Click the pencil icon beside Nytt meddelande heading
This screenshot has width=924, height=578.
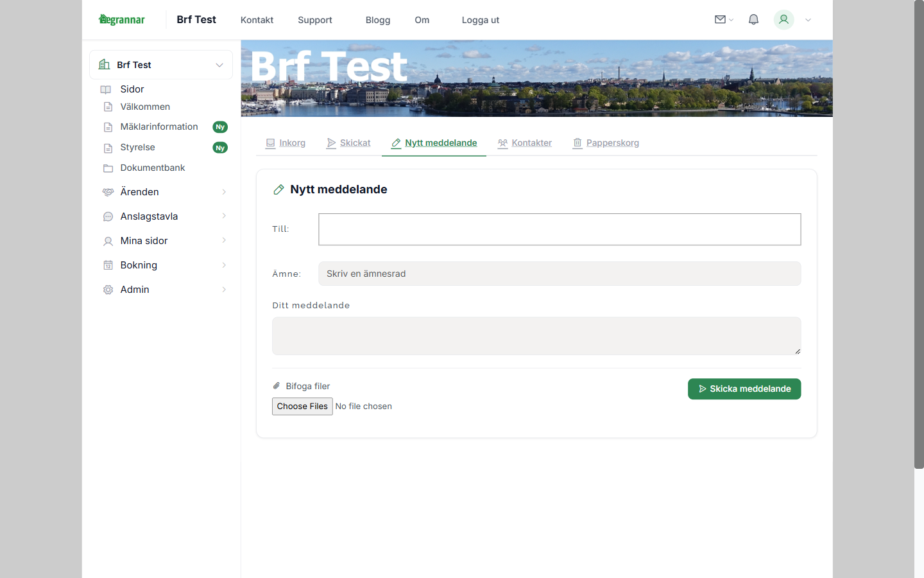tap(278, 189)
